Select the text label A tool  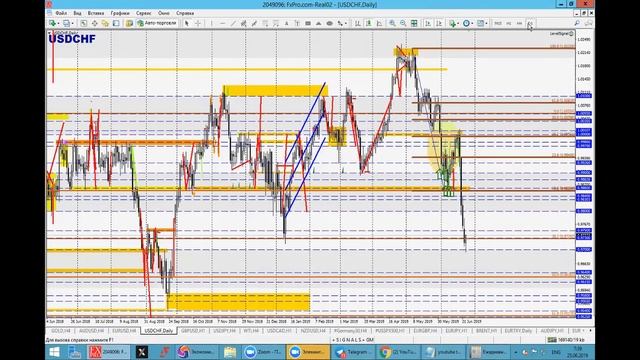pyautogui.click(x=286, y=23)
